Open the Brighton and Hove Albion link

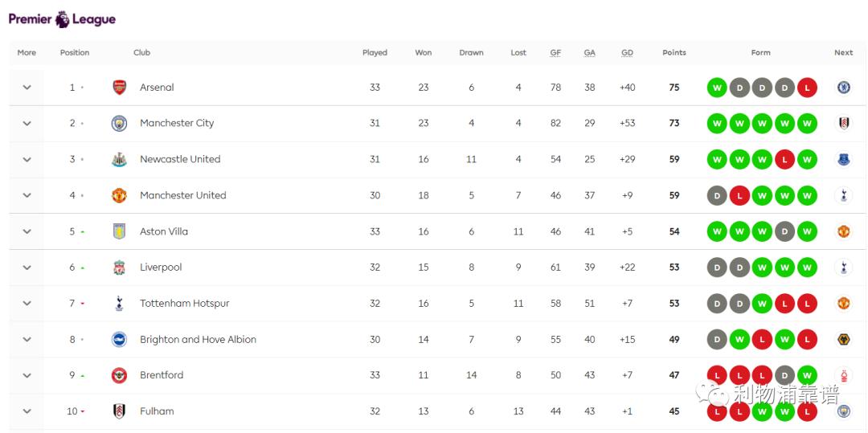pos(198,340)
